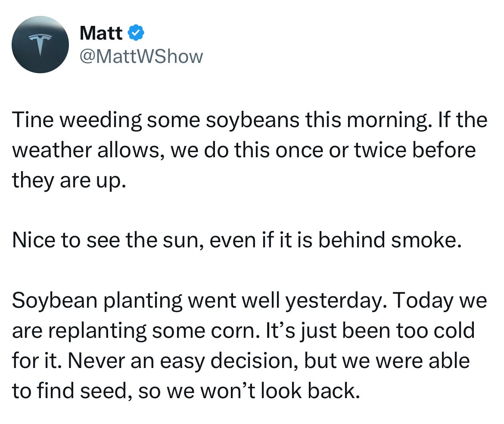Select the 'Tine weeding some soybeans' paragraph
Viewport: 504px width, 424px height.
click(250, 150)
